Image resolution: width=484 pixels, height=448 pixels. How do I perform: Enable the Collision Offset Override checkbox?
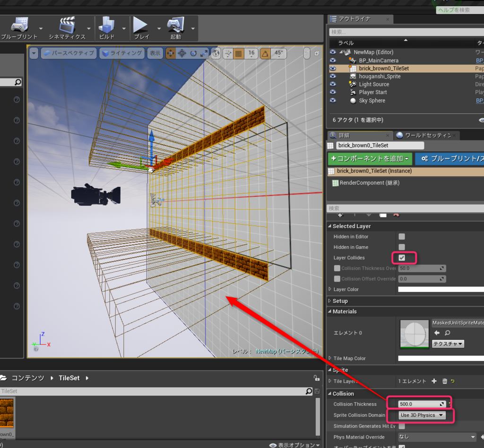(337, 279)
